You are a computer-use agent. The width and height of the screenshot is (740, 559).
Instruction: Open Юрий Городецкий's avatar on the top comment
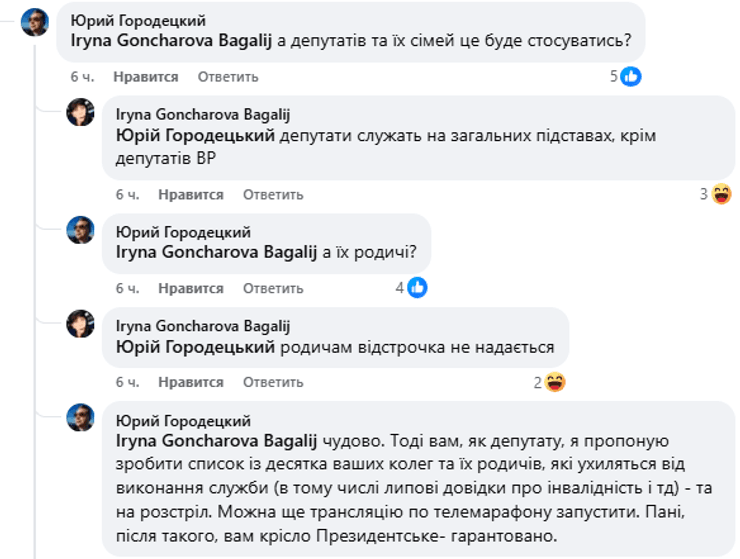(35, 23)
